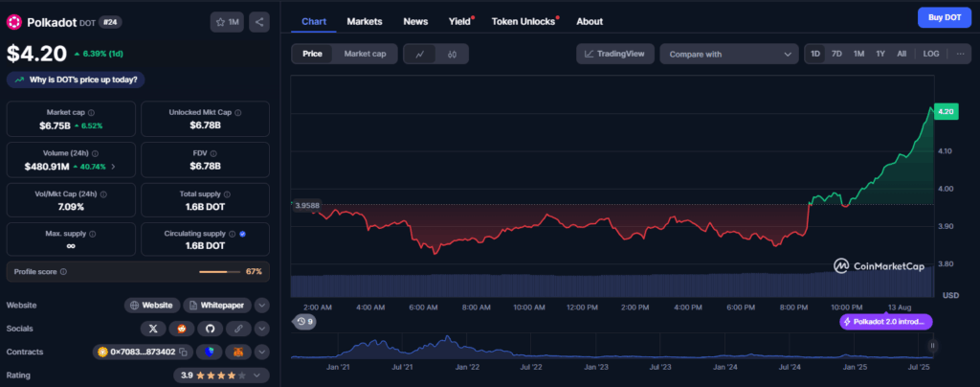Viewport: 980px width, 387px height.
Task: Click the Profile score info icon
Action: (x=63, y=272)
